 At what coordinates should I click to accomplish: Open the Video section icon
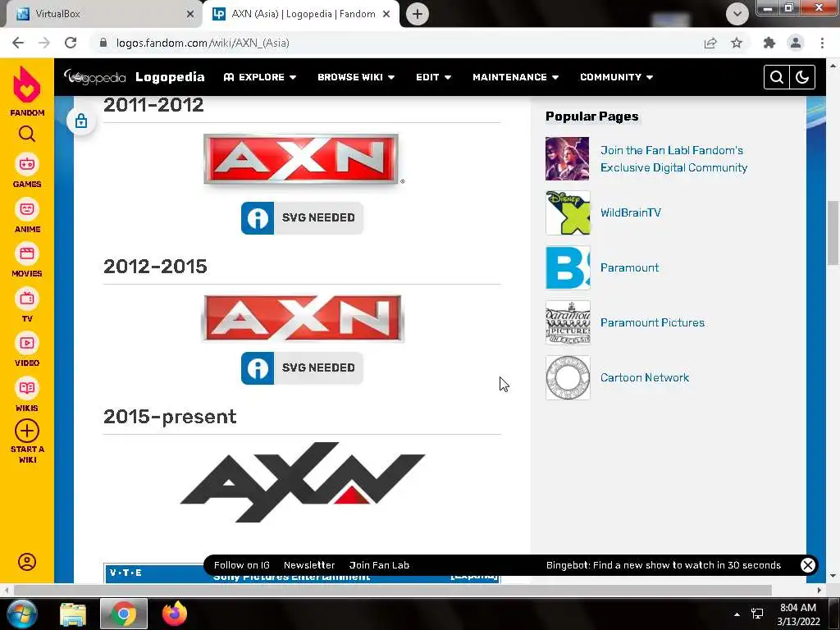[x=27, y=343]
